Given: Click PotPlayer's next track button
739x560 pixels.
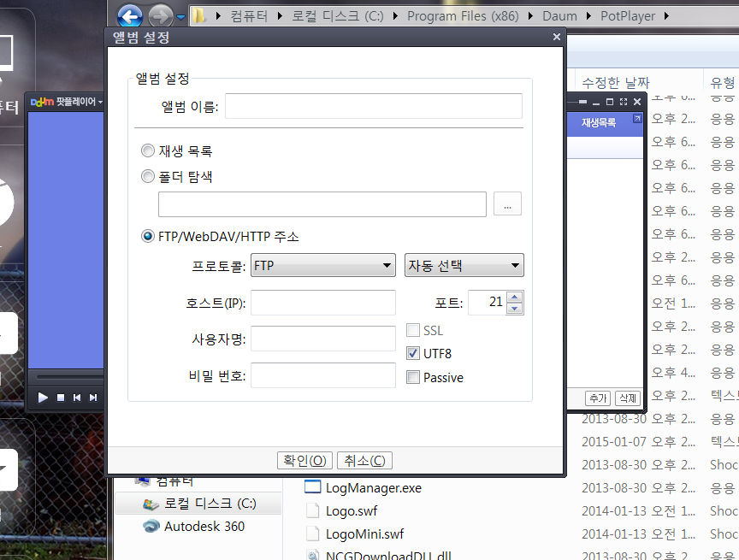Looking at the screenshot, I should 93,398.
